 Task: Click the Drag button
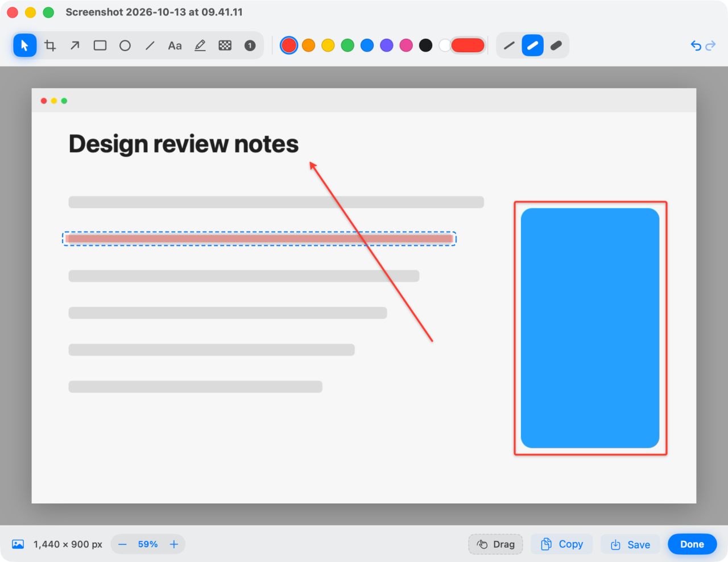495,544
